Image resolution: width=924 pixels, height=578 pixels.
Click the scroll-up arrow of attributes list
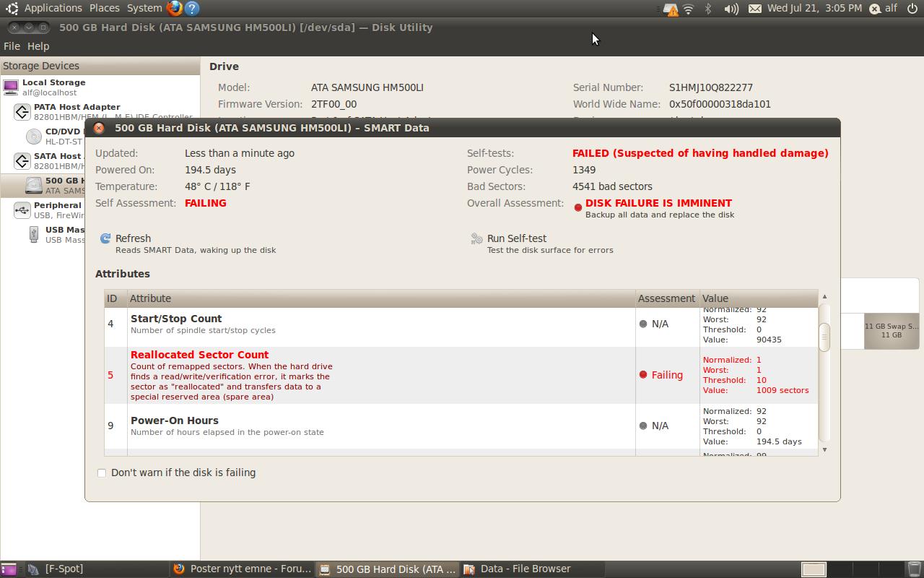point(824,297)
